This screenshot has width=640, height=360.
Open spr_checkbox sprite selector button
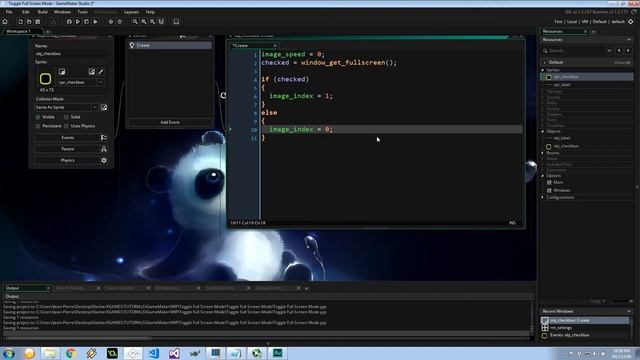click(x=100, y=82)
